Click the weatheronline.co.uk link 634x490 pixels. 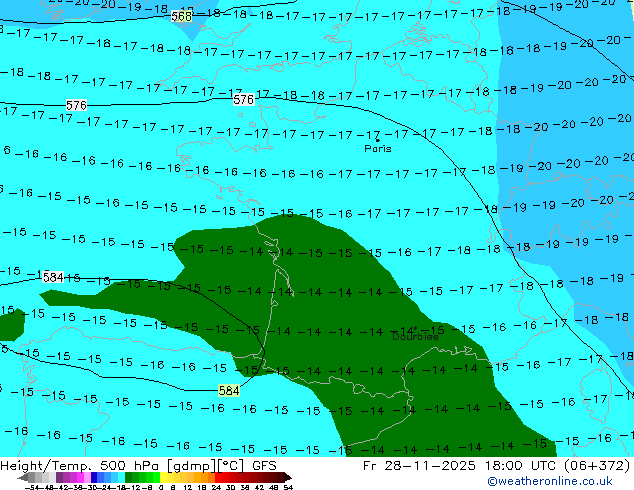pyautogui.click(x=550, y=481)
